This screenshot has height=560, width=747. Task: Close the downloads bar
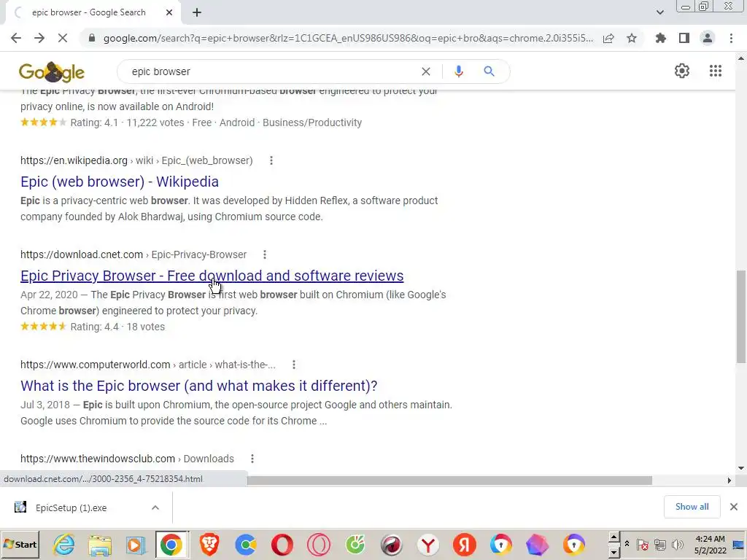click(x=734, y=507)
